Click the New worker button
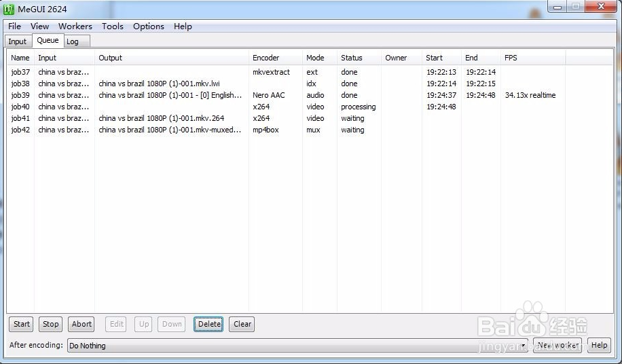622x364 pixels. point(557,345)
